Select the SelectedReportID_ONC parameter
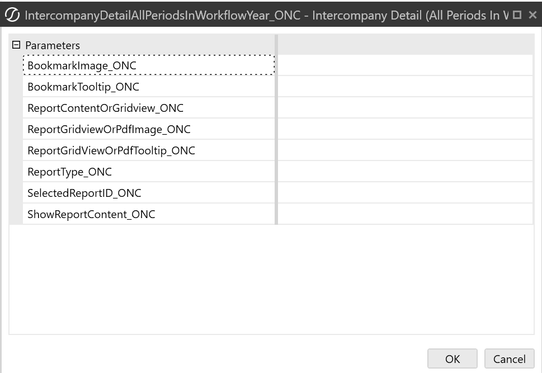The width and height of the screenshot is (542, 373). pos(149,193)
